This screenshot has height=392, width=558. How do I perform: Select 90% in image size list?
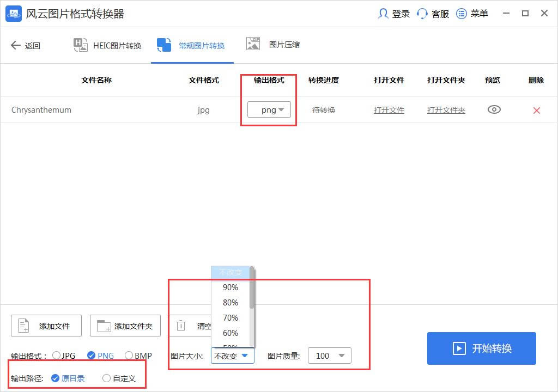coord(231,287)
